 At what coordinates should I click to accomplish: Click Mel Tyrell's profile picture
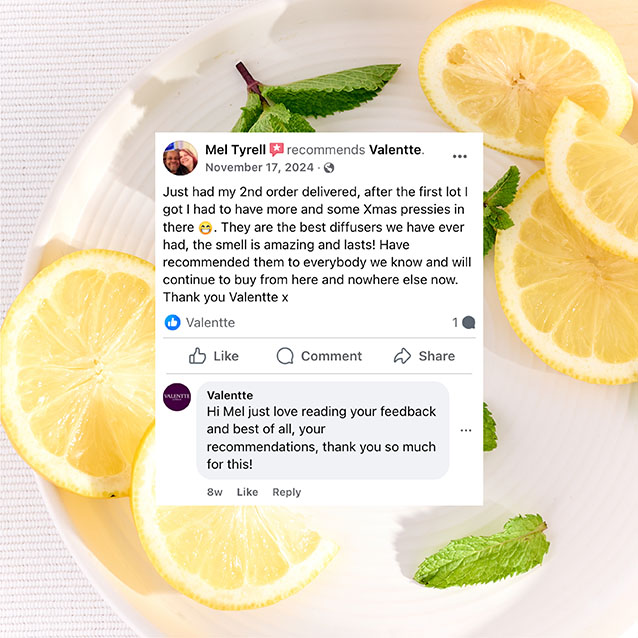click(x=180, y=158)
